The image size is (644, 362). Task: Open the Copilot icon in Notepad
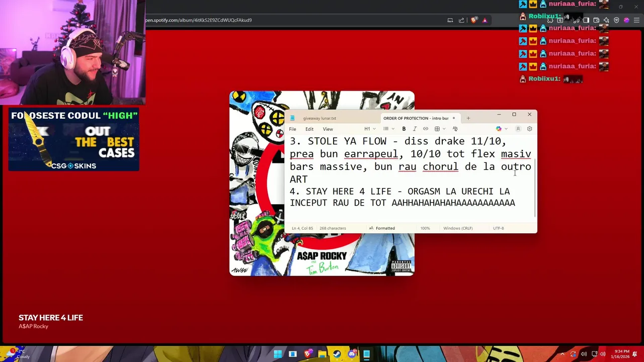click(x=499, y=129)
